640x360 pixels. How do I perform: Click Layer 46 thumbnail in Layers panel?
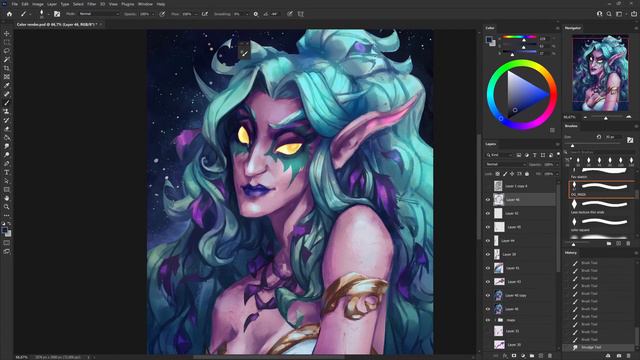click(x=498, y=200)
